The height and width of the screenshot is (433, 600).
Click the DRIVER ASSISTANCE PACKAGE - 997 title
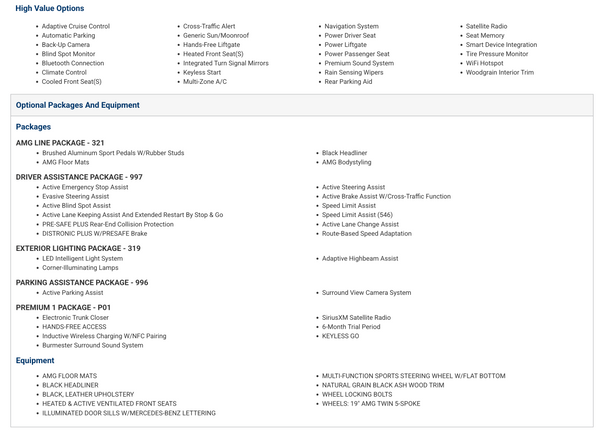[x=79, y=177]
